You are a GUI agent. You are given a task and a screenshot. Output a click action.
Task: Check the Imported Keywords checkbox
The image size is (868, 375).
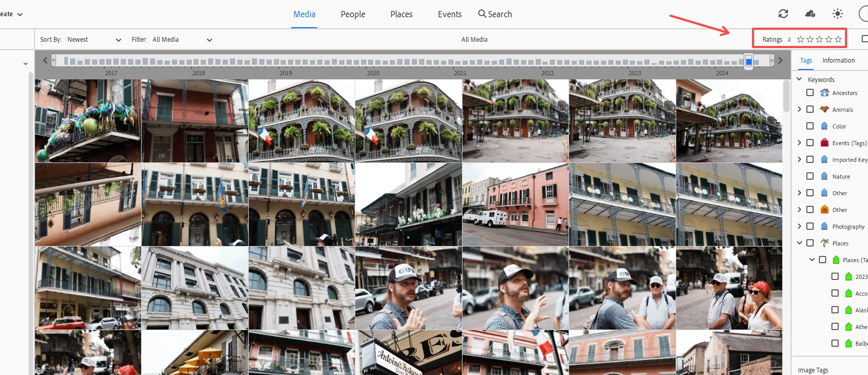810,159
